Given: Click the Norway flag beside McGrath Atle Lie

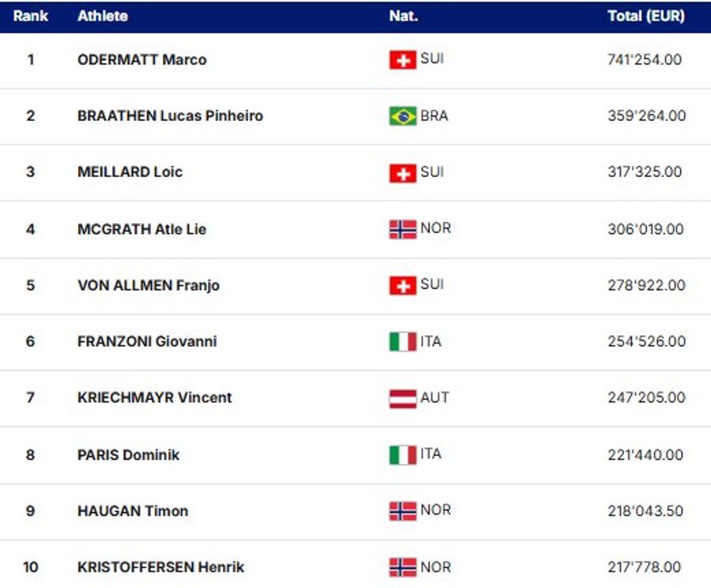Looking at the screenshot, I should click(x=402, y=229).
